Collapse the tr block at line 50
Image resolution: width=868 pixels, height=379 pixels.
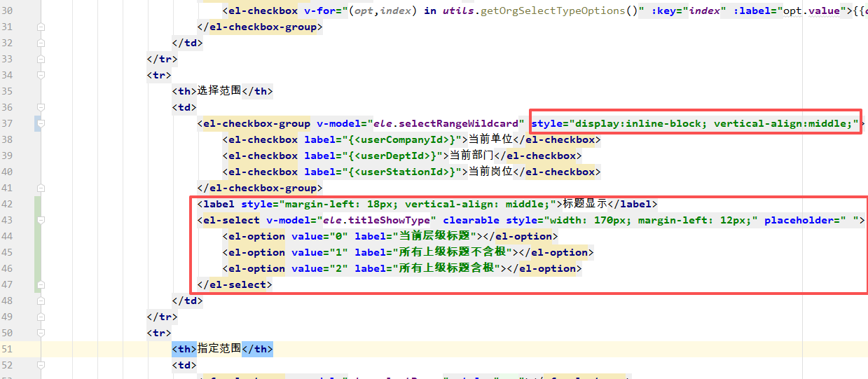[41, 333]
